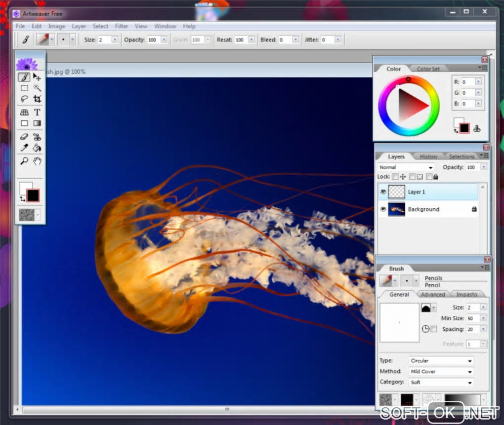Screen dimensions: 504x425
Task: Click the Opacity value field in top toolbar
Action: pyautogui.click(x=153, y=40)
